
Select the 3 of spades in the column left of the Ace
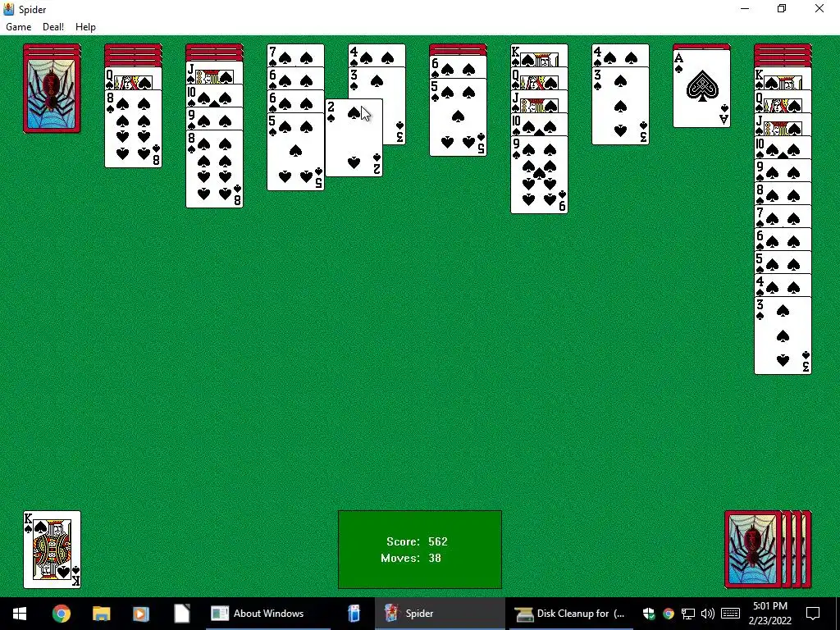(620, 106)
